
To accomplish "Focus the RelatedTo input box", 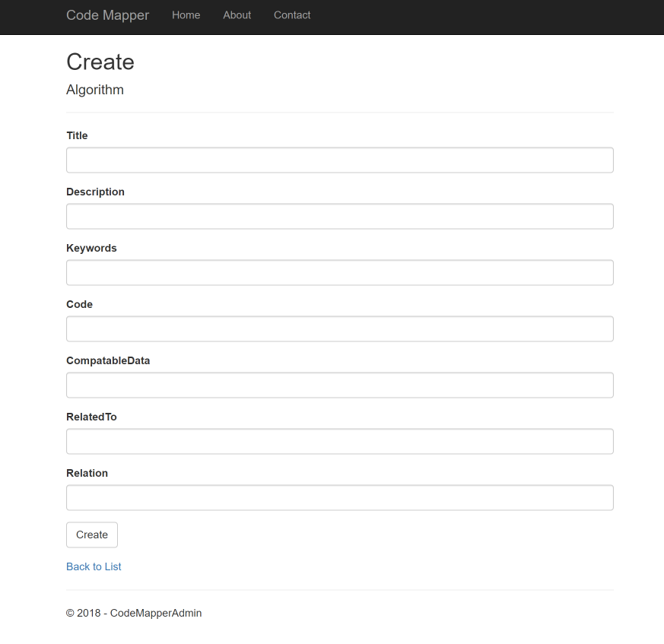I will point(340,442).
